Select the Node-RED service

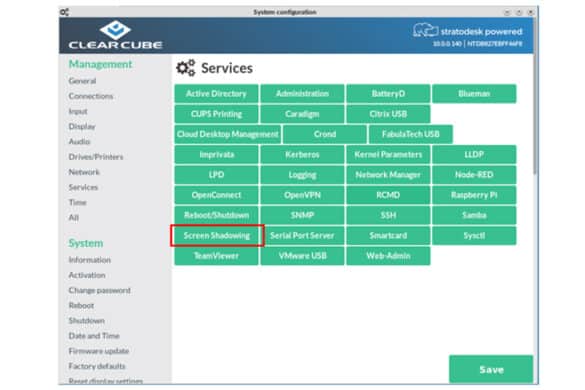pyautogui.click(x=474, y=175)
